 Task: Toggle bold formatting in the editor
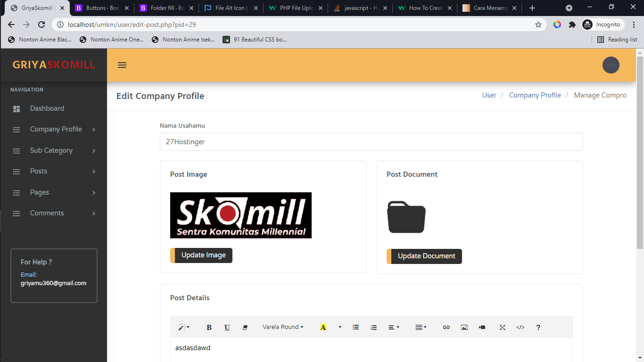(x=209, y=328)
